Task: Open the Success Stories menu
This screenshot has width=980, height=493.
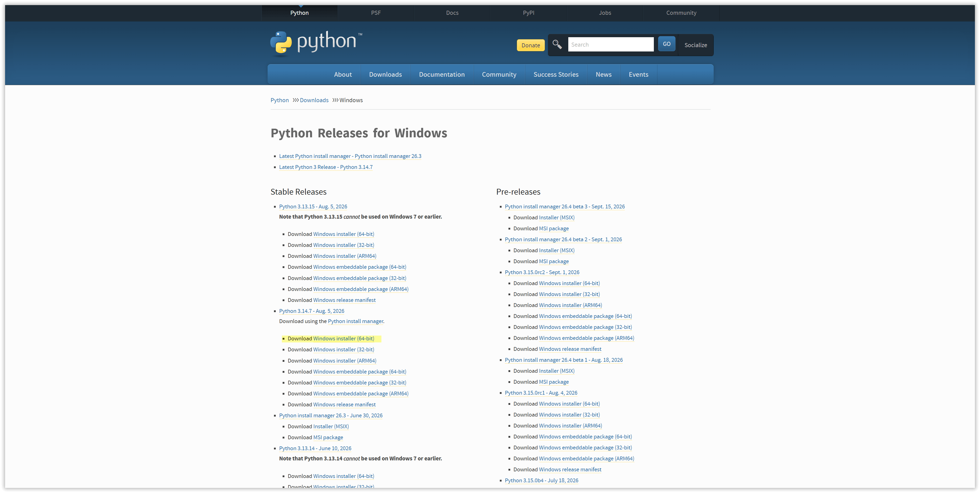Action: tap(556, 75)
